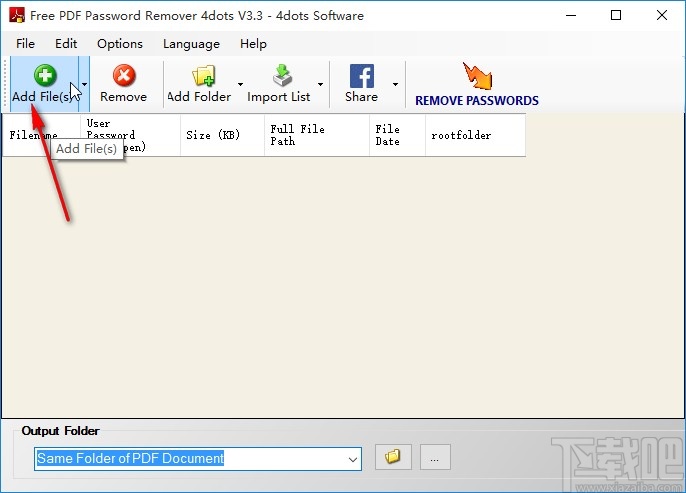Close the PDF Password Remover window
The width and height of the screenshot is (686, 493).
click(x=662, y=15)
